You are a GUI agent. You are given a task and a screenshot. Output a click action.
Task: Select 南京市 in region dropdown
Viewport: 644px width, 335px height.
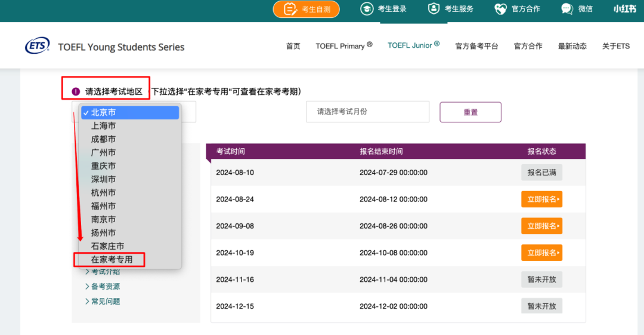tap(130, 219)
